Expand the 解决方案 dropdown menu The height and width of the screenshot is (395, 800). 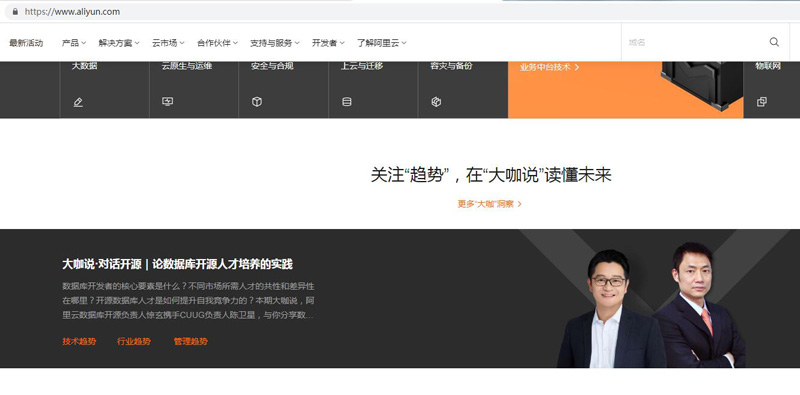[119, 43]
